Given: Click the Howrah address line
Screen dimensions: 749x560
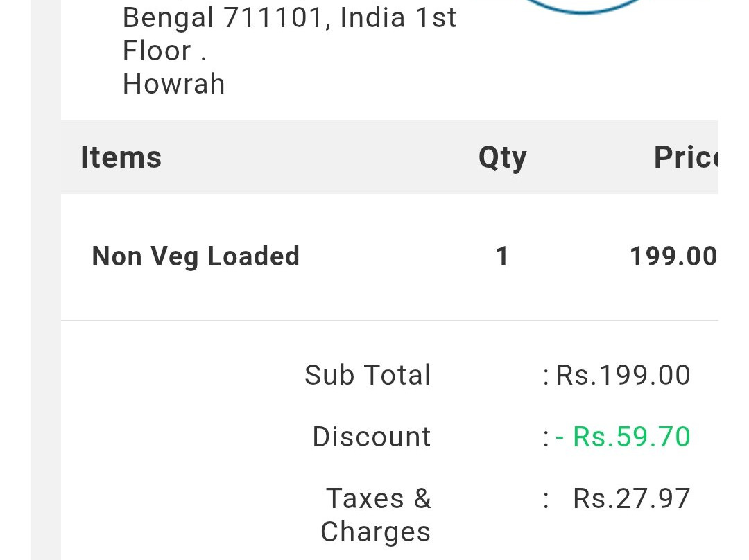Looking at the screenshot, I should pos(173,84).
